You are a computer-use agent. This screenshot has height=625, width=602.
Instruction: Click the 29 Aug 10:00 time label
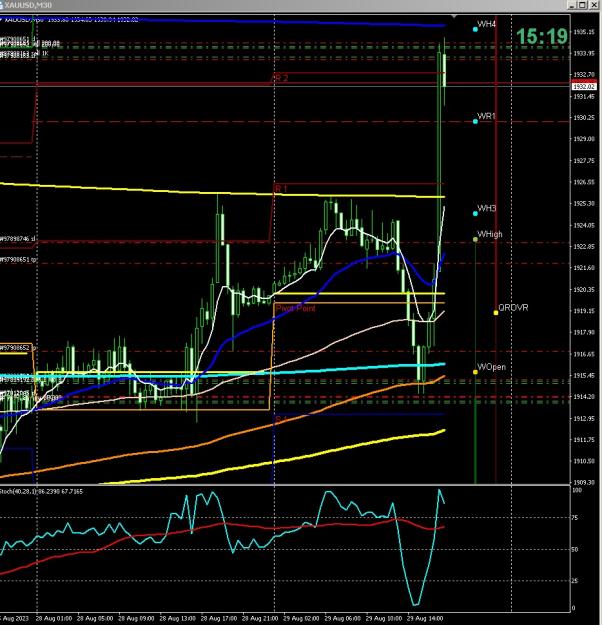click(384, 618)
